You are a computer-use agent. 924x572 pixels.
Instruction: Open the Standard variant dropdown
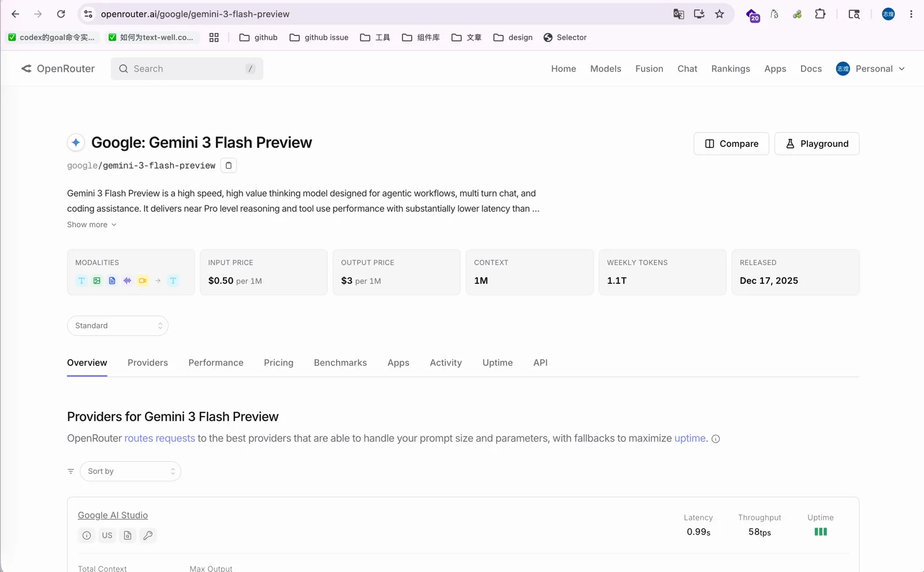tap(118, 326)
